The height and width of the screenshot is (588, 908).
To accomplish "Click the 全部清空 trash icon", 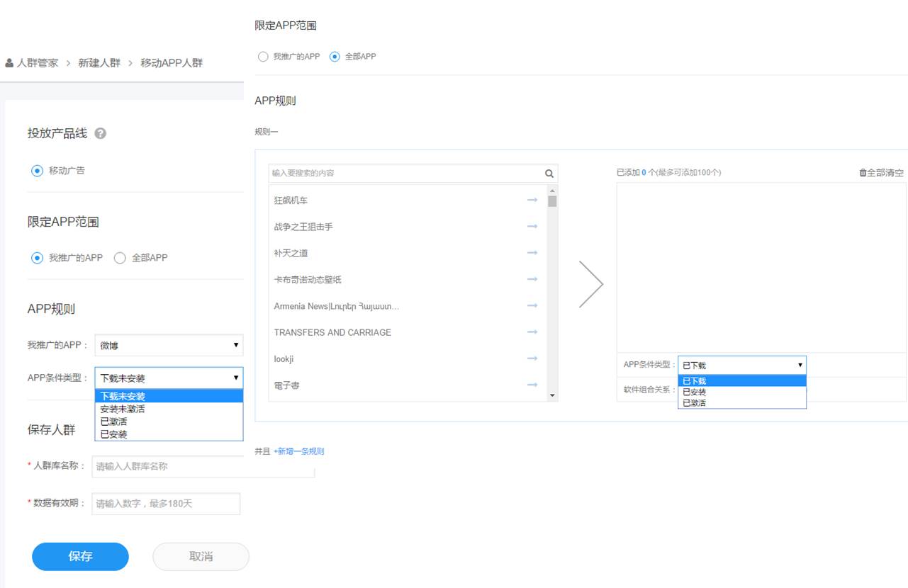I will point(862,171).
